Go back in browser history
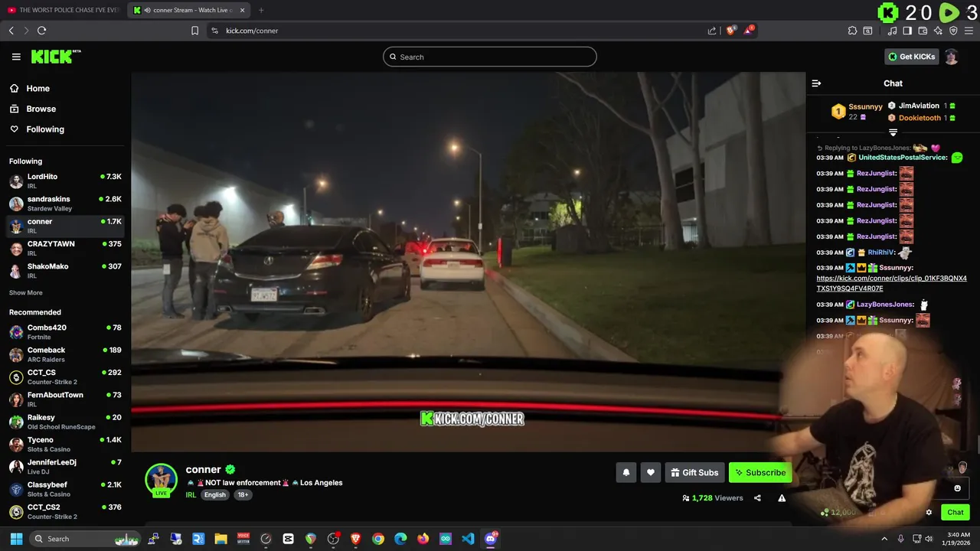 click(11, 31)
